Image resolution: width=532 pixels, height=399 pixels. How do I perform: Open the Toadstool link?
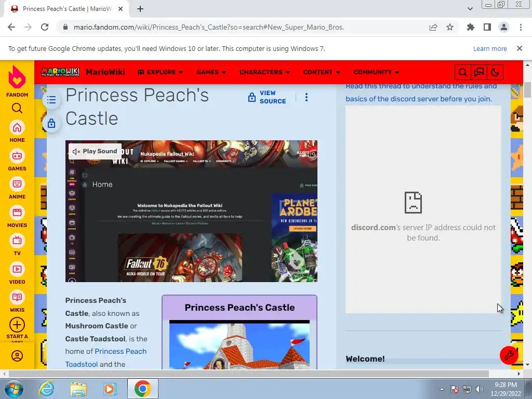[x=82, y=364]
